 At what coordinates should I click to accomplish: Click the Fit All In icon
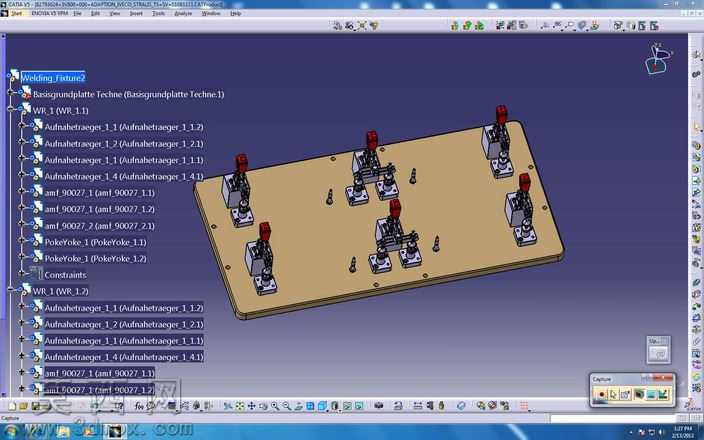[240, 406]
